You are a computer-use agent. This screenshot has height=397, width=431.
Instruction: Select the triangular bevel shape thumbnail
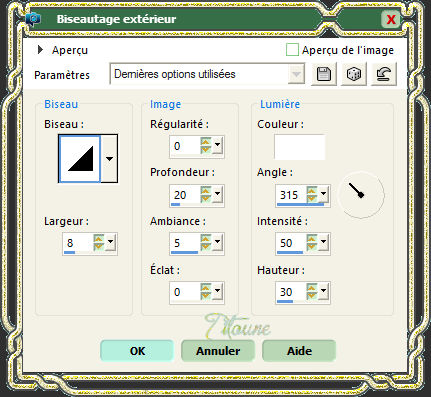[80, 159]
